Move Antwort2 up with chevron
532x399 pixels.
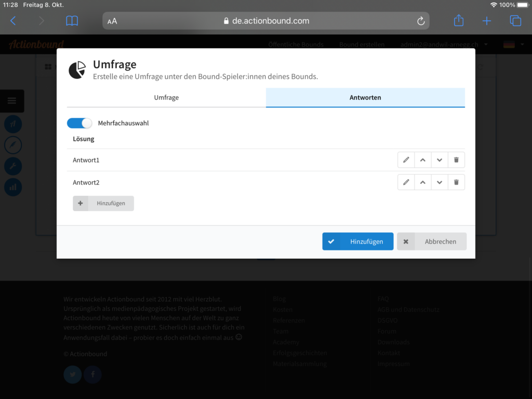click(423, 182)
